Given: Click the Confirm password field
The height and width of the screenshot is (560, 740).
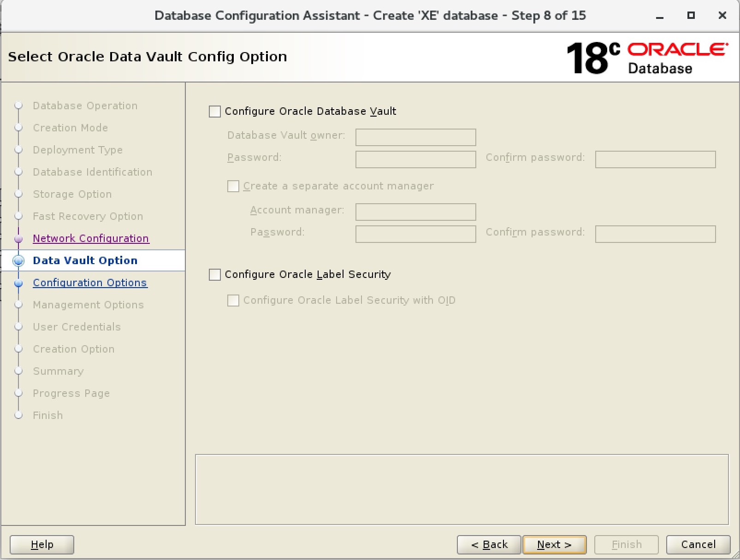Looking at the screenshot, I should (655, 159).
